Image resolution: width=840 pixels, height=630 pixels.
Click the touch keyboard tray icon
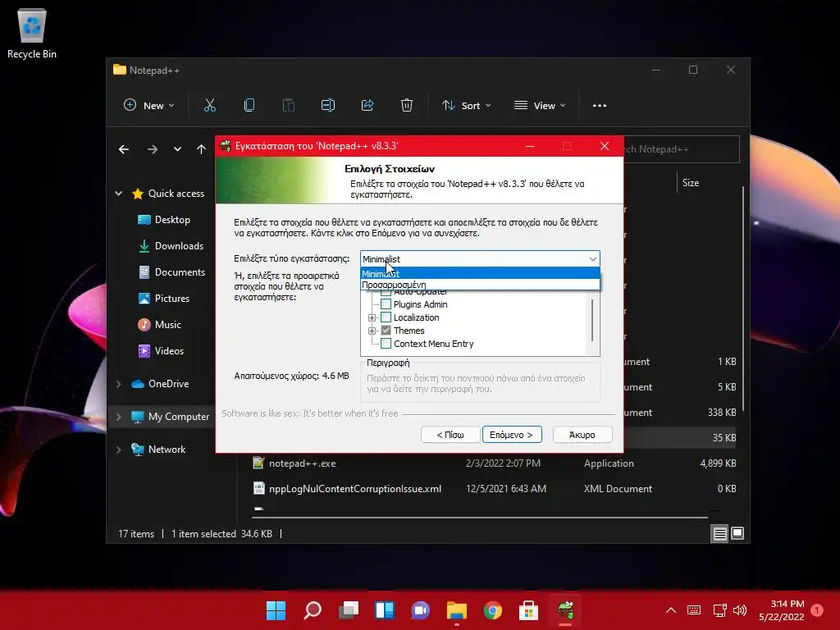(x=694, y=610)
